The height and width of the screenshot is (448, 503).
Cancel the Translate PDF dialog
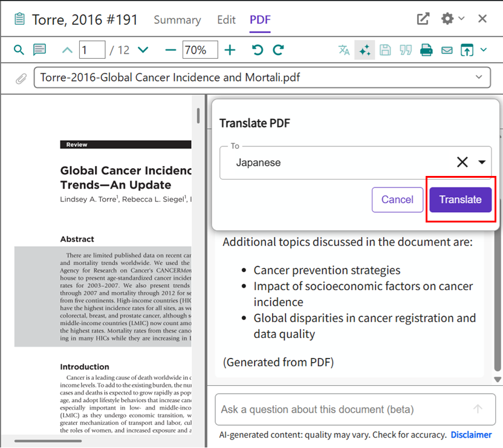(x=397, y=200)
